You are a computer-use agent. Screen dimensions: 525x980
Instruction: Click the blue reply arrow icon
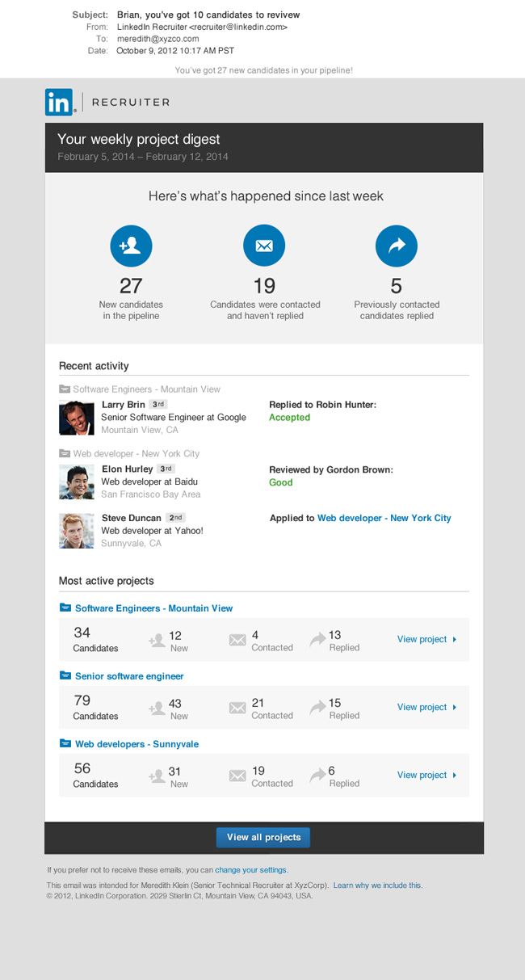click(397, 246)
